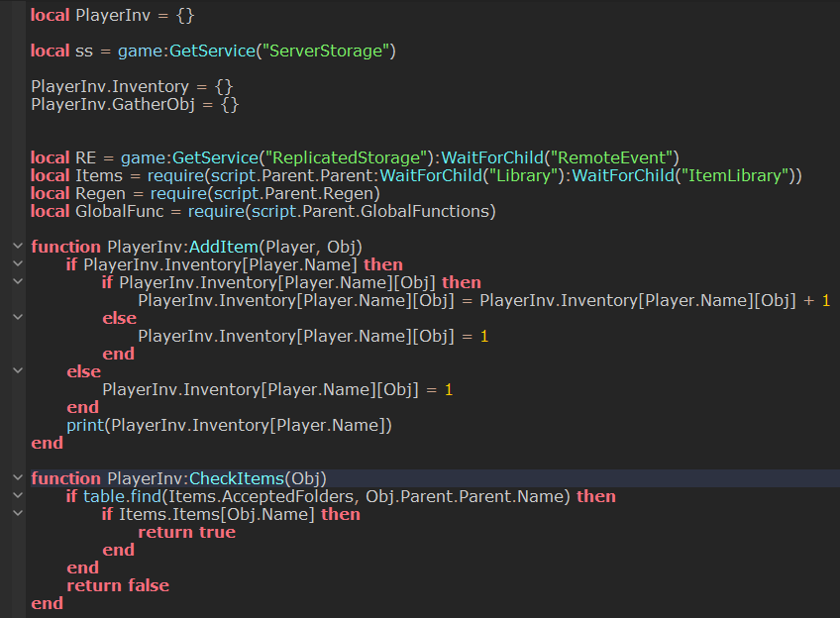The image size is (840, 618).
Task: Click the 'local Items' variable name
Action: coord(99,175)
